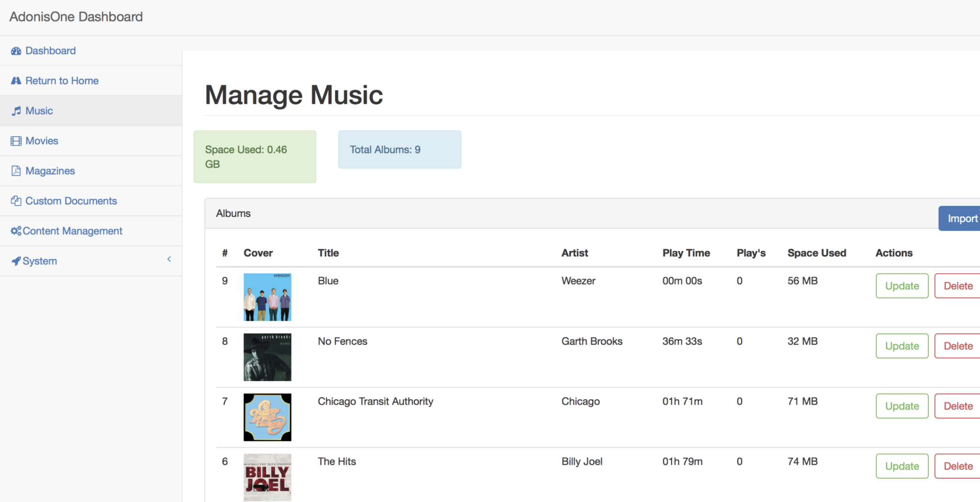This screenshot has height=502, width=980.
Task: Click the Cover column header
Action: (x=258, y=253)
